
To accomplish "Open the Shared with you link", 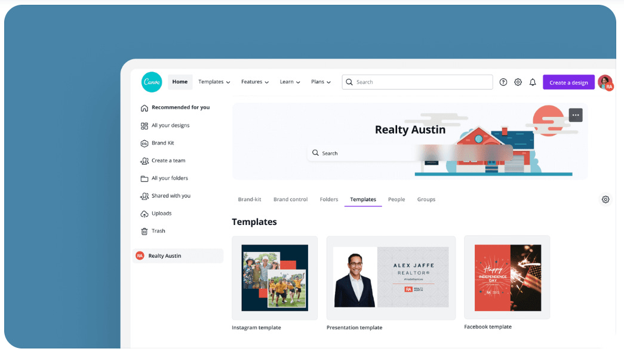I will [x=171, y=196].
